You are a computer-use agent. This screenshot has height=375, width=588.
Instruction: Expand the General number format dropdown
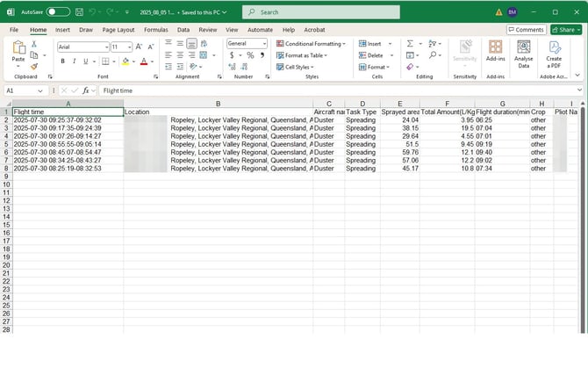coord(263,43)
